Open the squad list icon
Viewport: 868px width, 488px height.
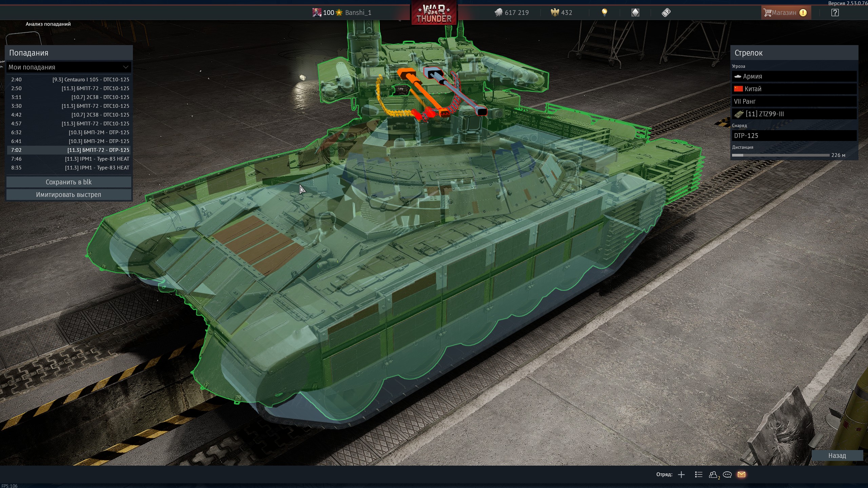(698, 474)
